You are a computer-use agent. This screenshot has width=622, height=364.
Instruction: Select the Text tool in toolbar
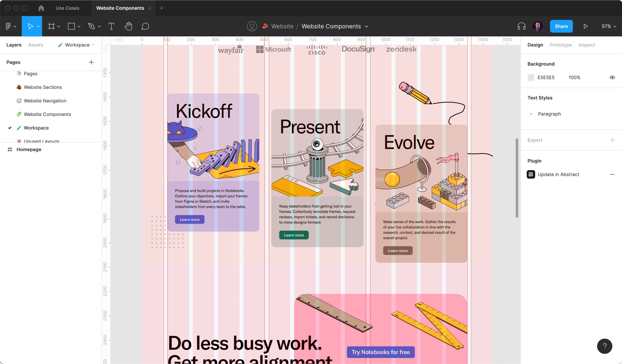pyautogui.click(x=111, y=26)
